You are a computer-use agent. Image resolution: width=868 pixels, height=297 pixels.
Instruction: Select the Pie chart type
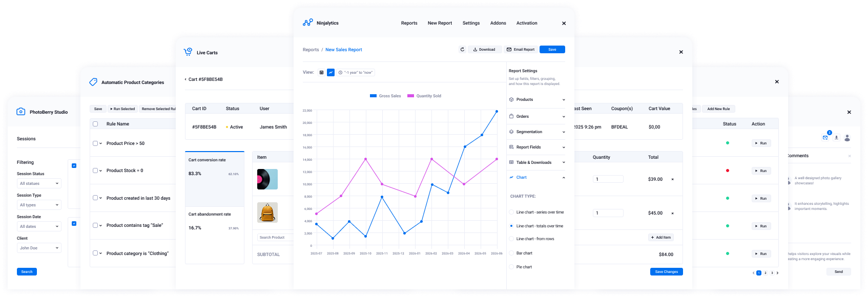click(511, 267)
